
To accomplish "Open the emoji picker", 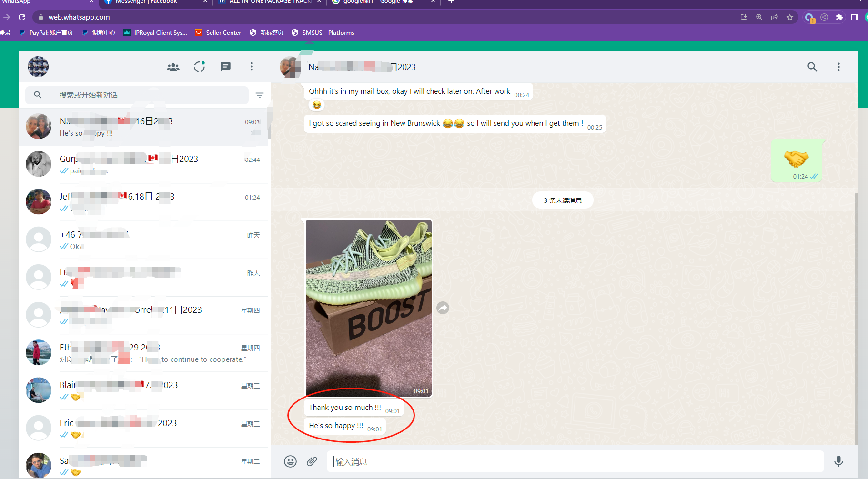I will [x=290, y=461].
